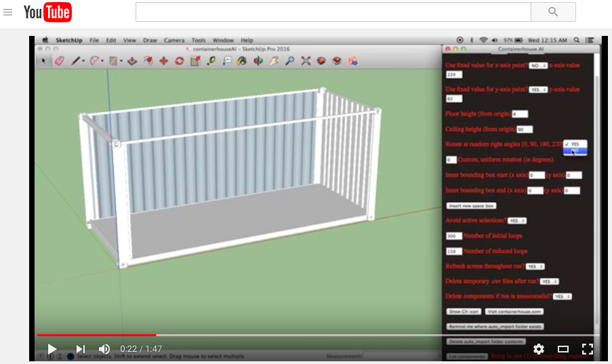Open the Tools menu

coord(199,40)
